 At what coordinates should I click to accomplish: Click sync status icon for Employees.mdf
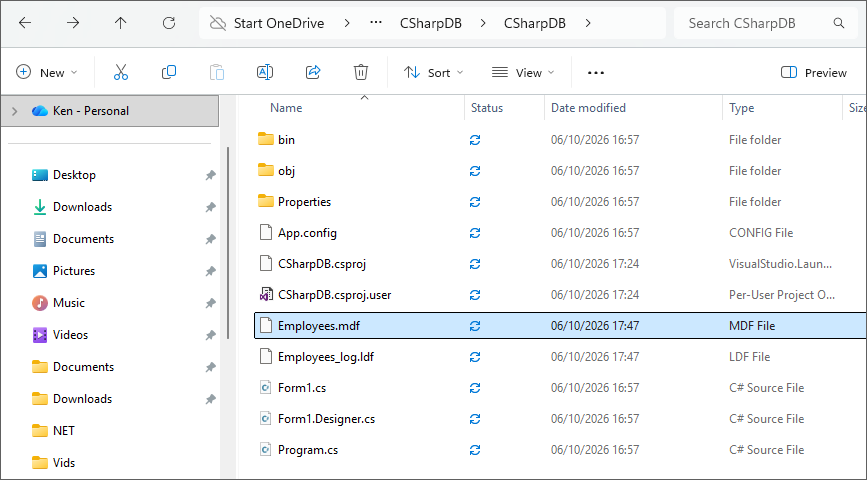(474, 326)
